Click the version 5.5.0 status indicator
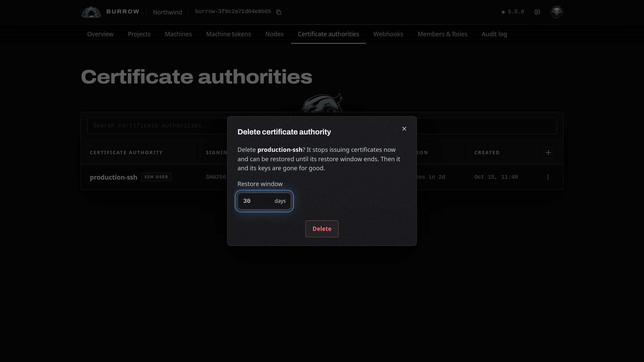The height and width of the screenshot is (362, 644). tap(513, 12)
